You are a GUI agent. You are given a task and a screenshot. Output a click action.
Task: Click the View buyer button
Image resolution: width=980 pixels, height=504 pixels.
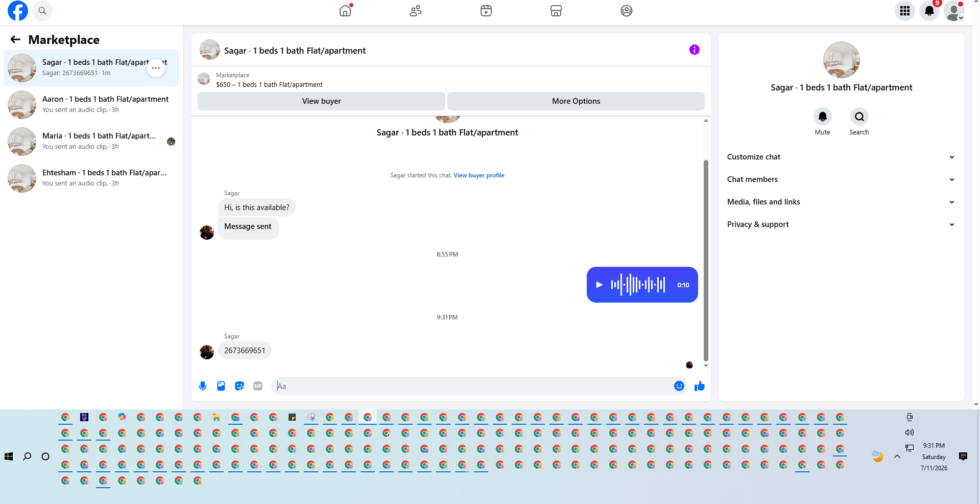click(321, 101)
